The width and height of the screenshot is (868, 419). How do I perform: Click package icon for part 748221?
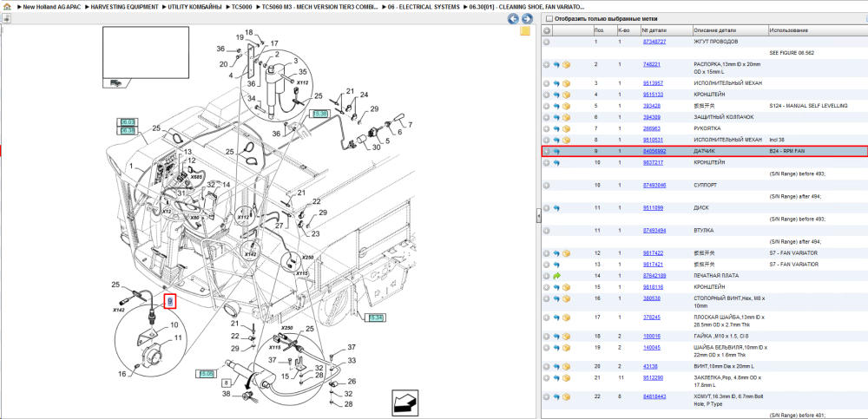566,65
